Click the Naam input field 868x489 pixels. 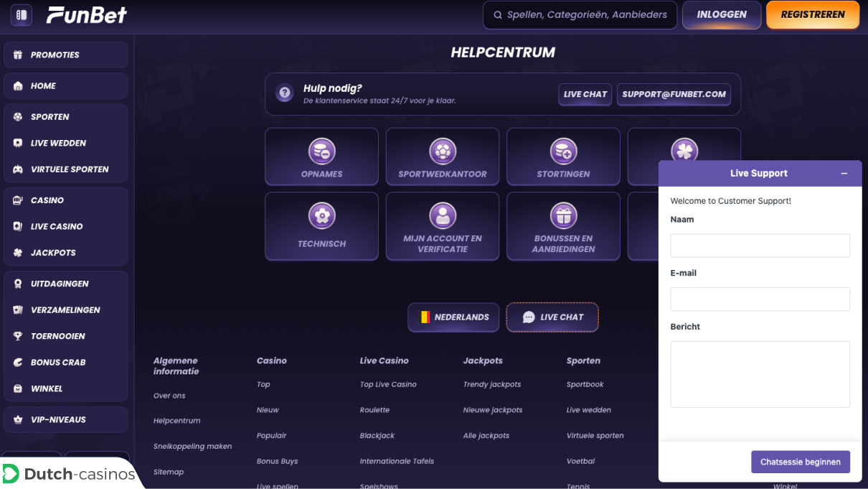tap(760, 246)
